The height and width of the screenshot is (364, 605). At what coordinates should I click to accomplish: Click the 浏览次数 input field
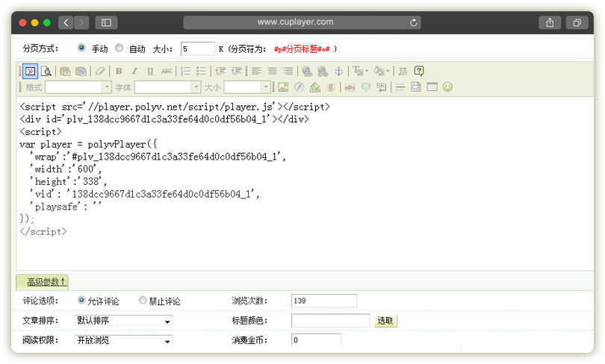323,301
